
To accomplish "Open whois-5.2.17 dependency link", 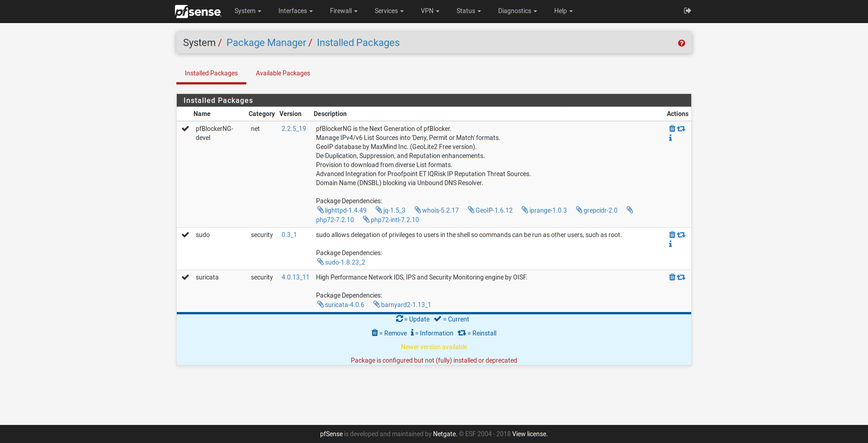I will (x=437, y=210).
